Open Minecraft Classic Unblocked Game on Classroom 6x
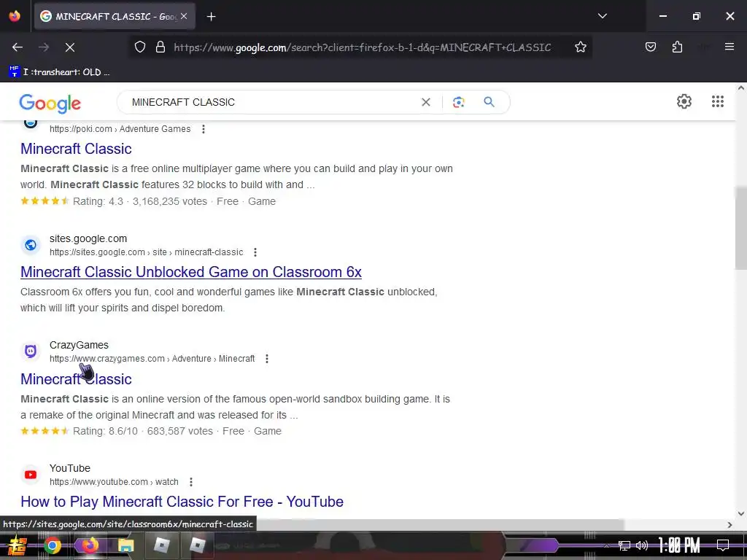Image resolution: width=747 pixels, height=560 pixels. coord(191,272)
